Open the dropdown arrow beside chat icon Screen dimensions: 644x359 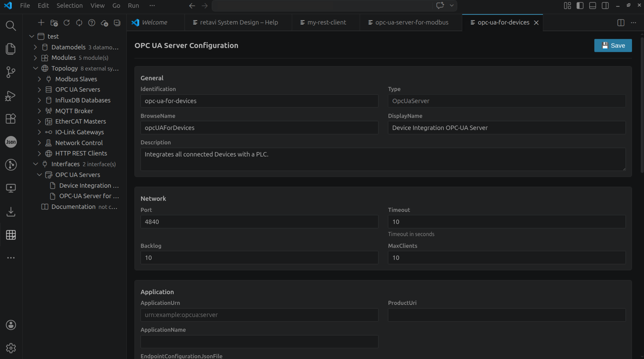click(452, 5)
